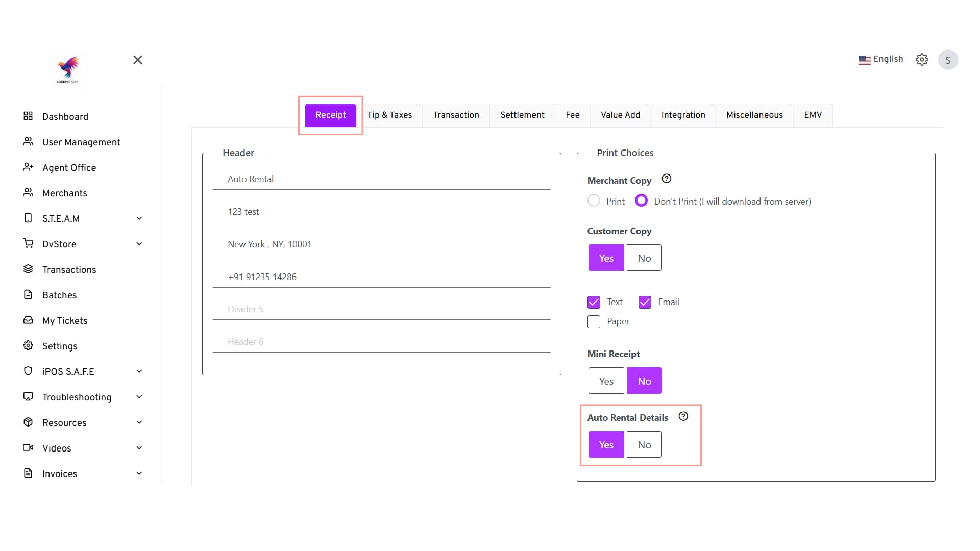Screen dimensions: 980x551
Task: Click the Settings gear icon in sidebar
Action: [x=28, y=345]
